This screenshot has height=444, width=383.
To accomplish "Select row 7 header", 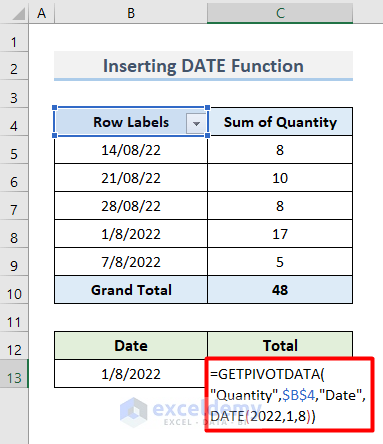I will [14, 206].
